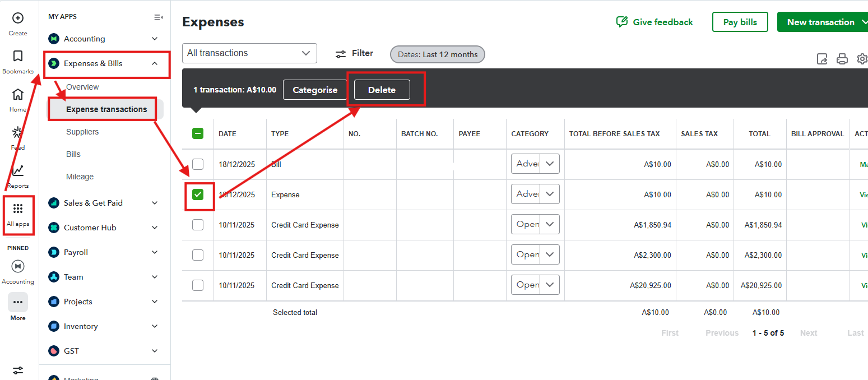The width and height of the screenshot is (868, 380).
Task: Collapse the My Apps menu panel icon
Action: (159, 17)
